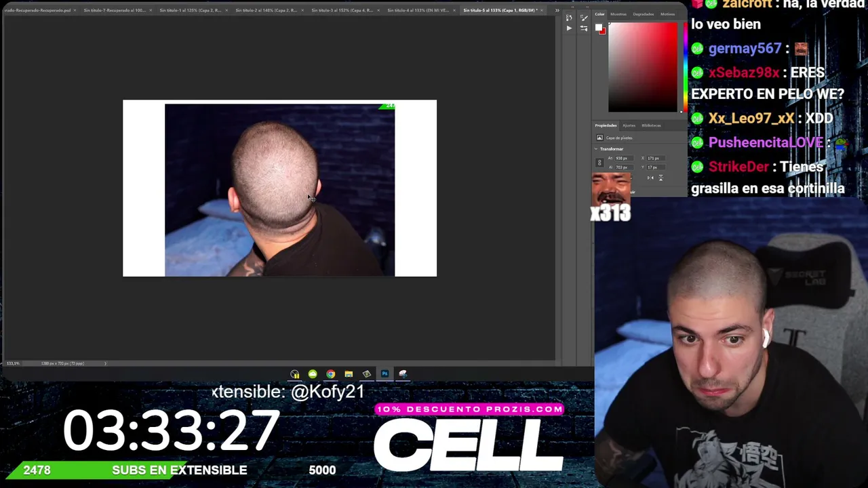Click the height (Al) input field

click(x=625, y=167)
